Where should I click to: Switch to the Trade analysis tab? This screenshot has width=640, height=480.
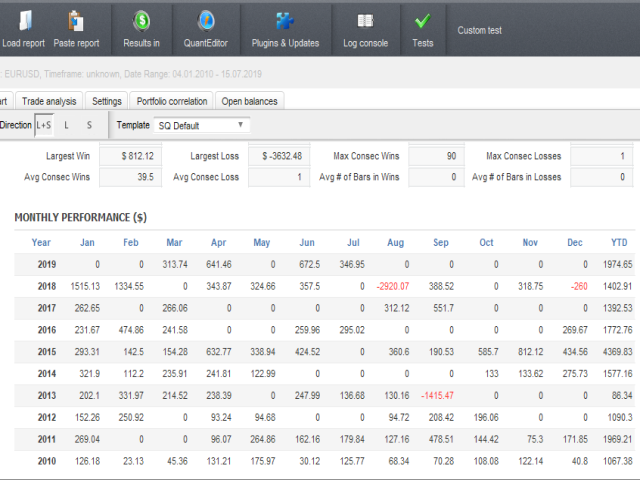[x=49, y=101]
